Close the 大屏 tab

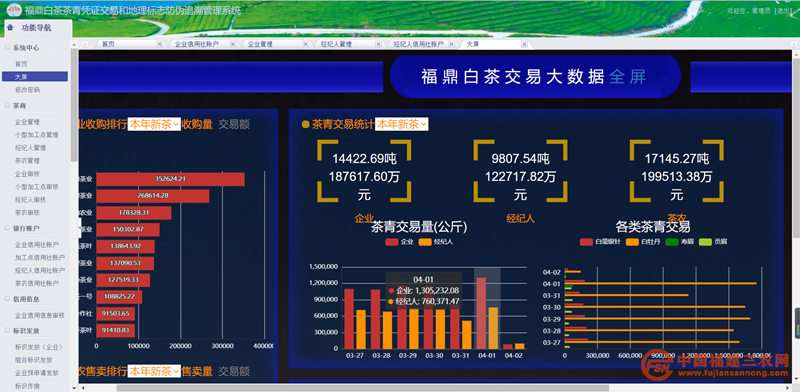[x=524, y=44]
